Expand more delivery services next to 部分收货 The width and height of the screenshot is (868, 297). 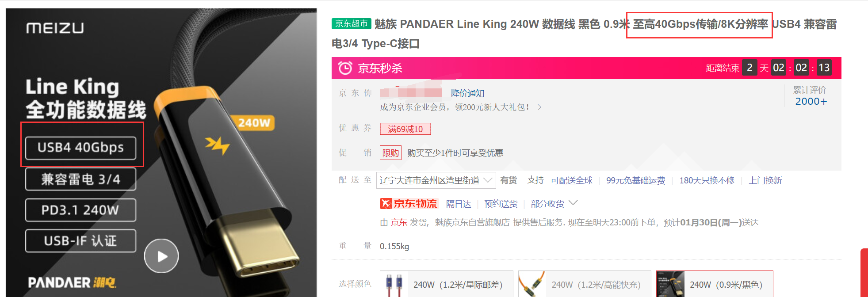click(573, 203)
